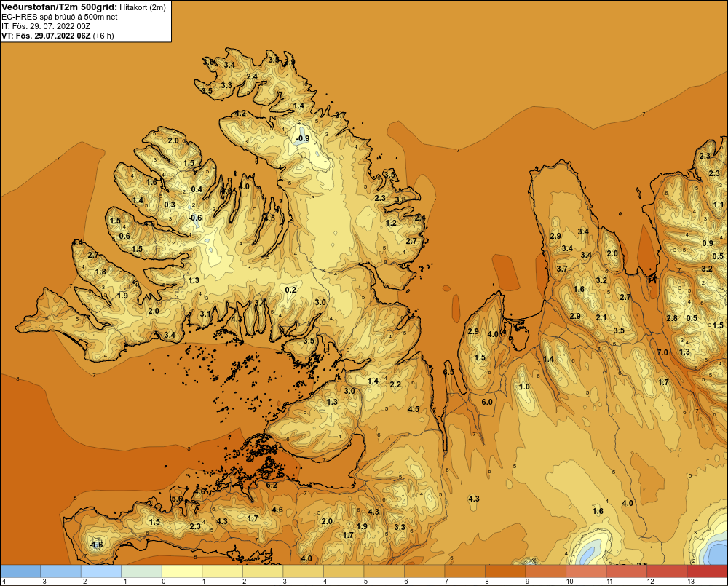Click the 3.8 temperature value on the map
Viewport: 728px width, 586px height.
click(x=400, y=199)
